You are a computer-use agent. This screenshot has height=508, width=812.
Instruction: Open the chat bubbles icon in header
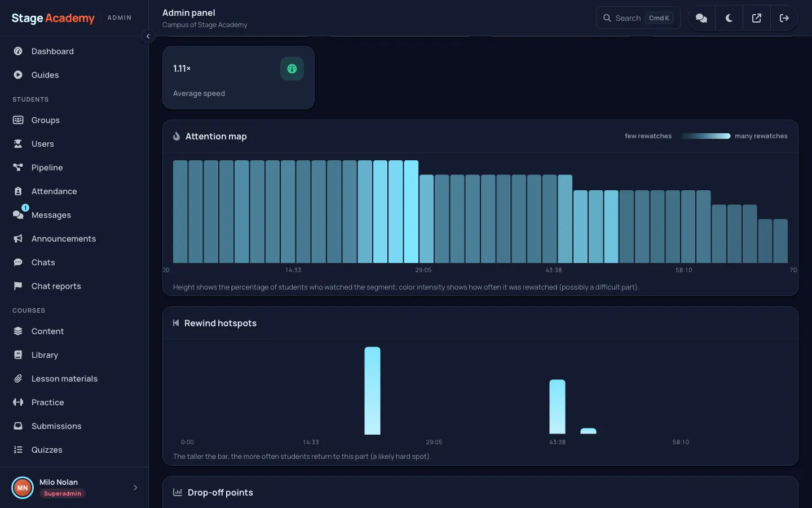(x=701, y=18)
